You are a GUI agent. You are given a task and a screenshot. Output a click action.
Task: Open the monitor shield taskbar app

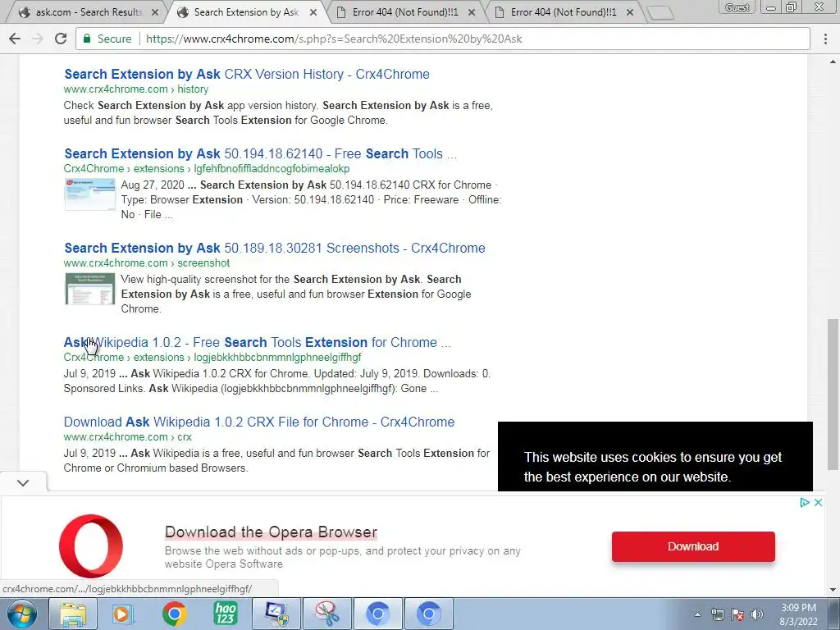(x=276, y=614)
